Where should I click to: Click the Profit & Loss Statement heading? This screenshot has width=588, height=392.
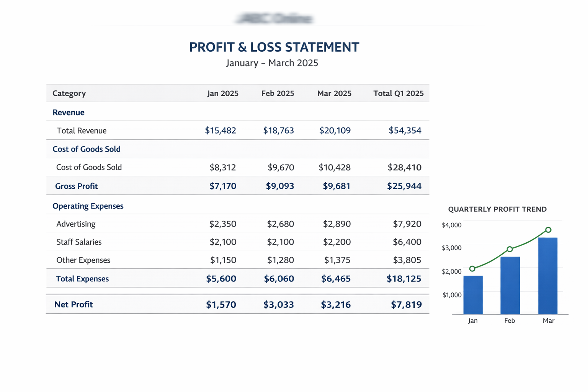(274, 47)
